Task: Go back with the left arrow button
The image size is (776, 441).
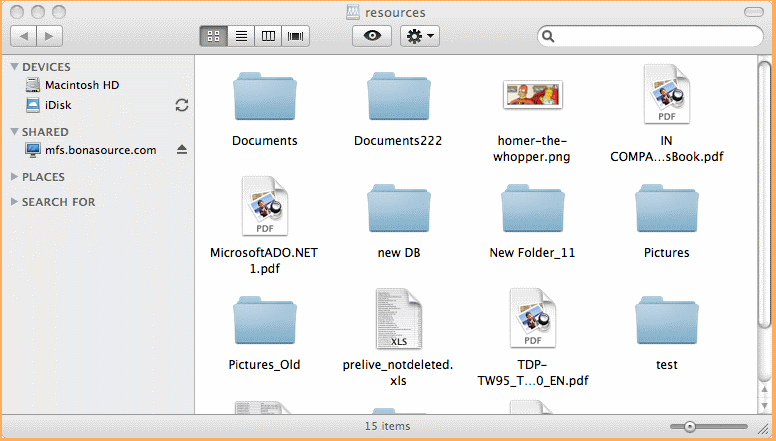Action: click(23, 36)
